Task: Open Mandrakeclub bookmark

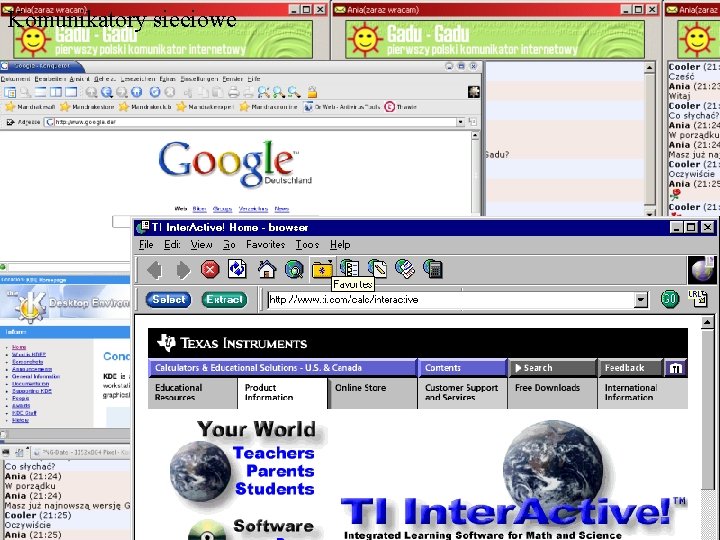Action: [145, 107]
